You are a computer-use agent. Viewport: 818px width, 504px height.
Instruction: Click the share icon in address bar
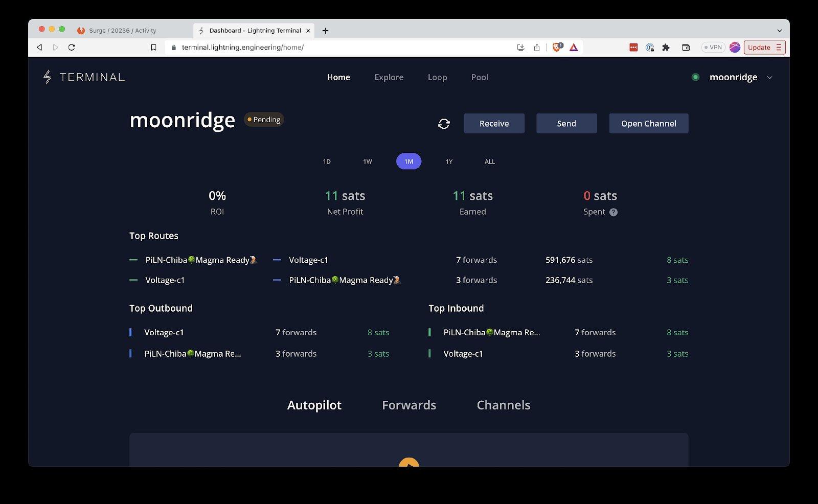point(537,48)
